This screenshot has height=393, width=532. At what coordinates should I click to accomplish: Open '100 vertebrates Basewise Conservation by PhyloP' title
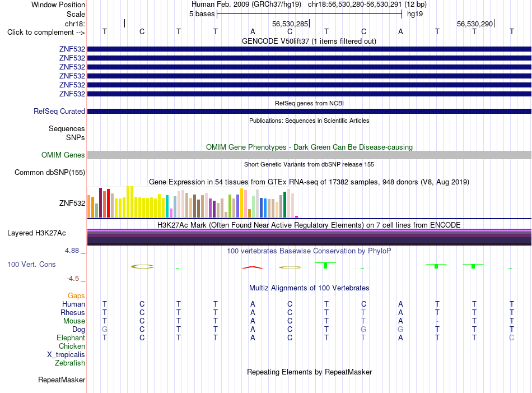tap(309, 251)
